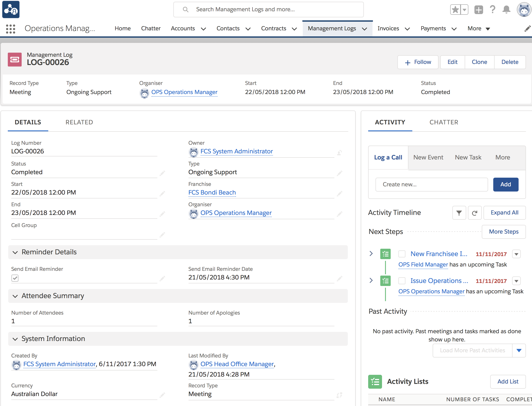Refresh the Activity Timeline

coord(475,213)
